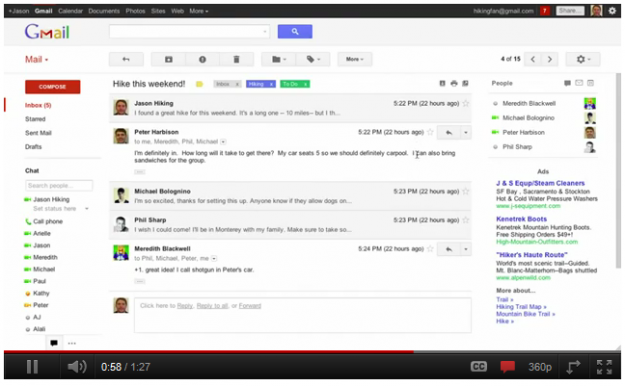
Task: Expand the More actions dropdown
Action: 355,59
